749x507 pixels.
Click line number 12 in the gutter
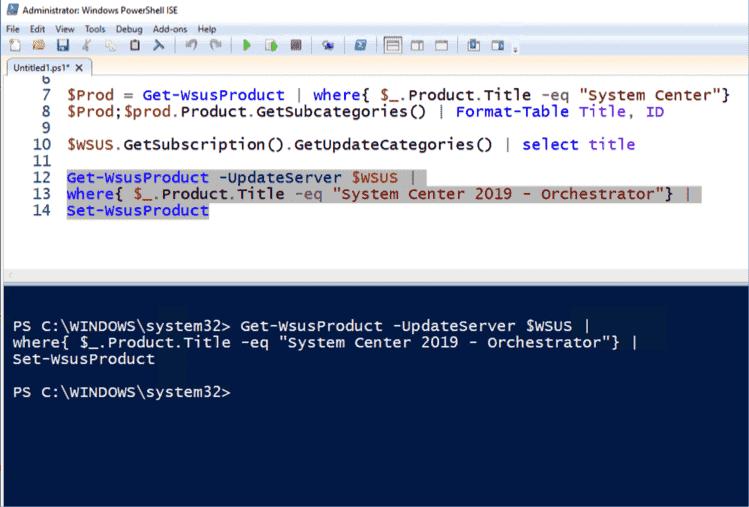coord(42,177)
